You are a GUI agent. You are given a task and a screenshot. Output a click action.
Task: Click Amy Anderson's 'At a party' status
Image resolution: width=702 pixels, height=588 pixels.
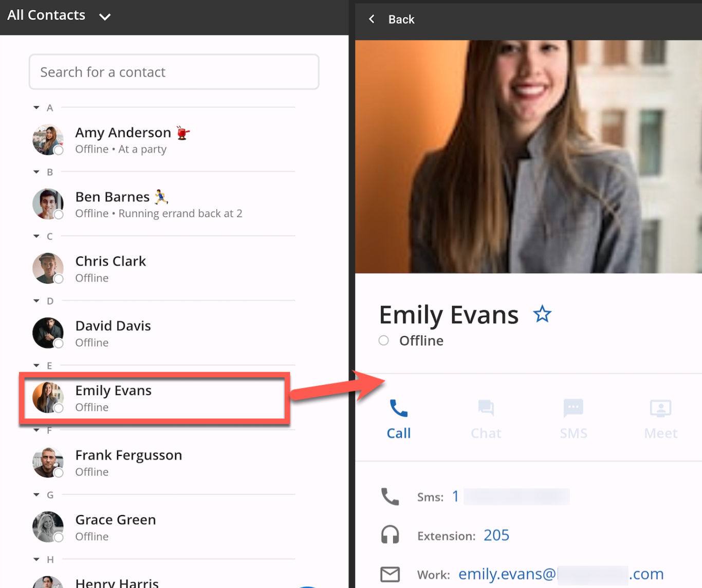142,150
